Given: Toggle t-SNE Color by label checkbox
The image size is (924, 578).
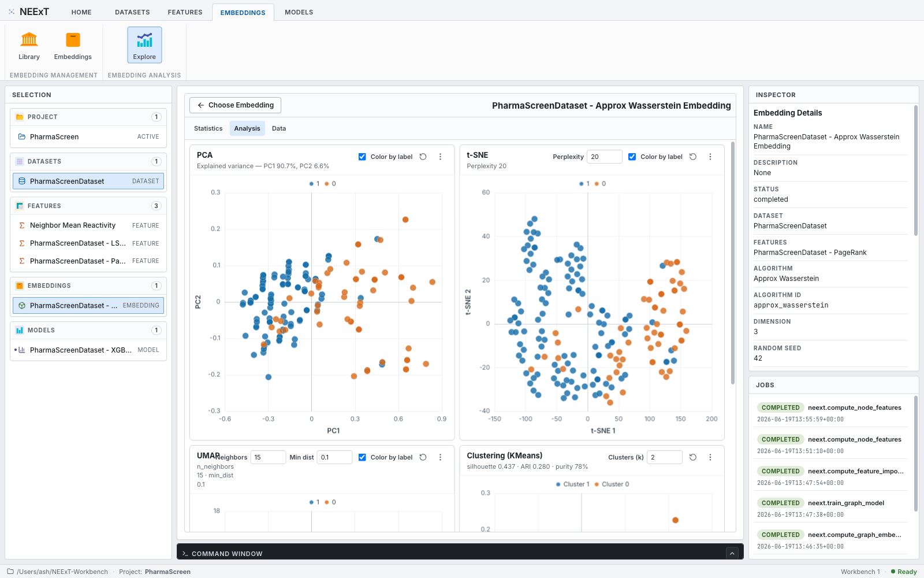Looking at the screenshot, I should (632, 157).
